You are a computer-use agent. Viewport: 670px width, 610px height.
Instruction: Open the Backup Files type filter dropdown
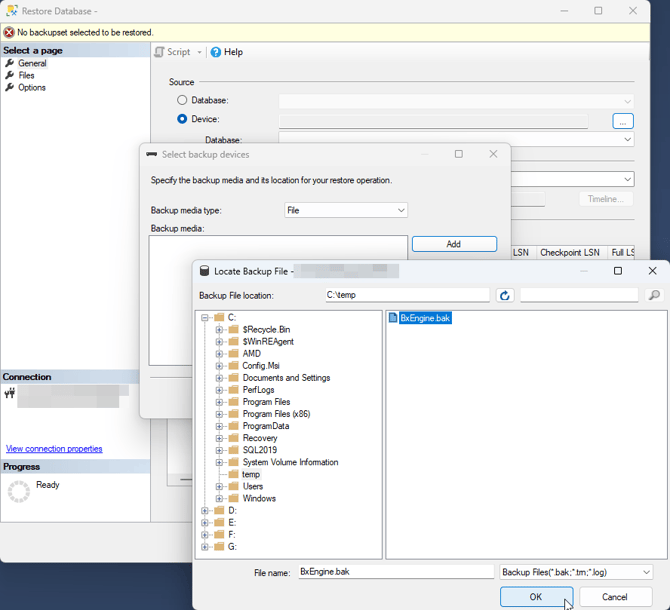point(576,572)
